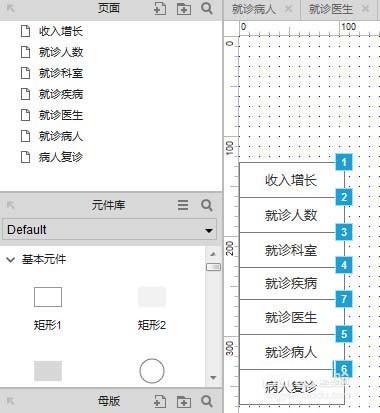Click the library scrollbar down arrow
Screen dimensions: 380x413
click(x=213, y=378)
